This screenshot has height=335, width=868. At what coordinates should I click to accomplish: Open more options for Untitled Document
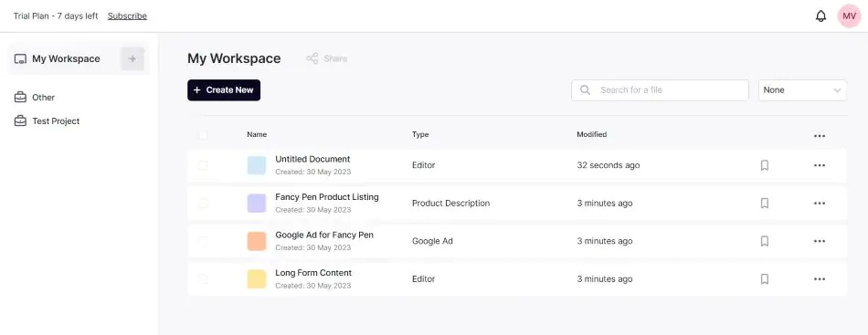click(820, 165)
